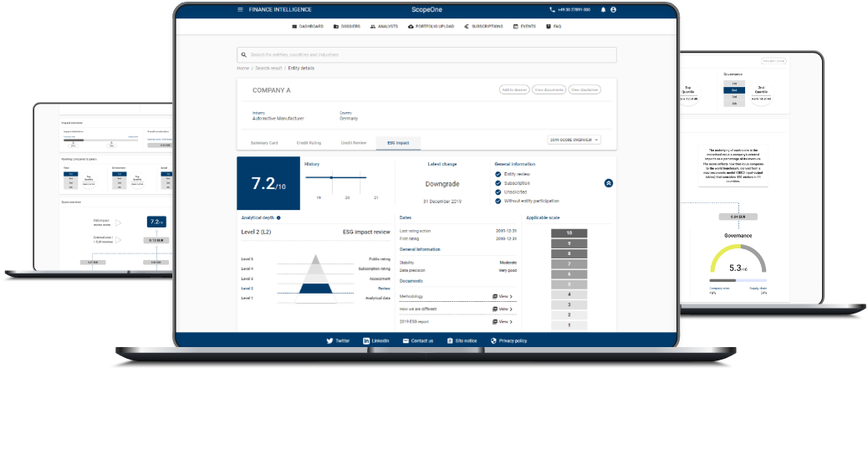
Task: Open Dossiers from the navigation bar
Action: coord(346,26)
